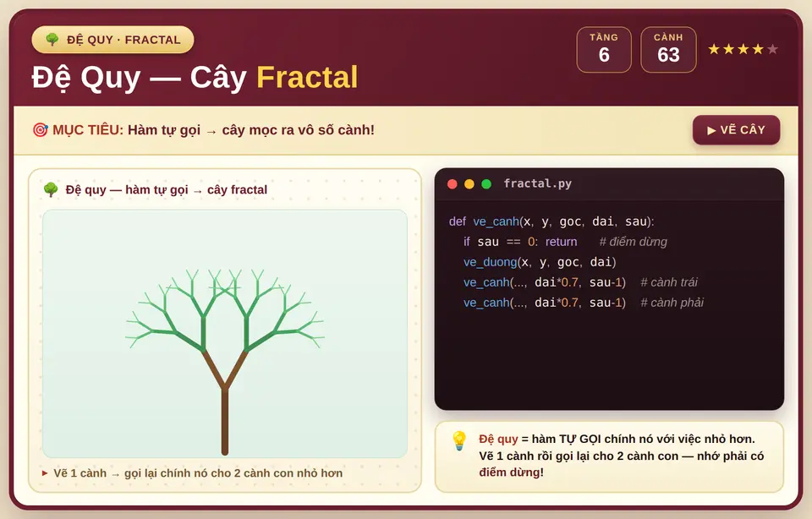The width and height of the screenshot is (812, 519).
Task: Click the comment '# cành phải'
Action: [672, 303]
